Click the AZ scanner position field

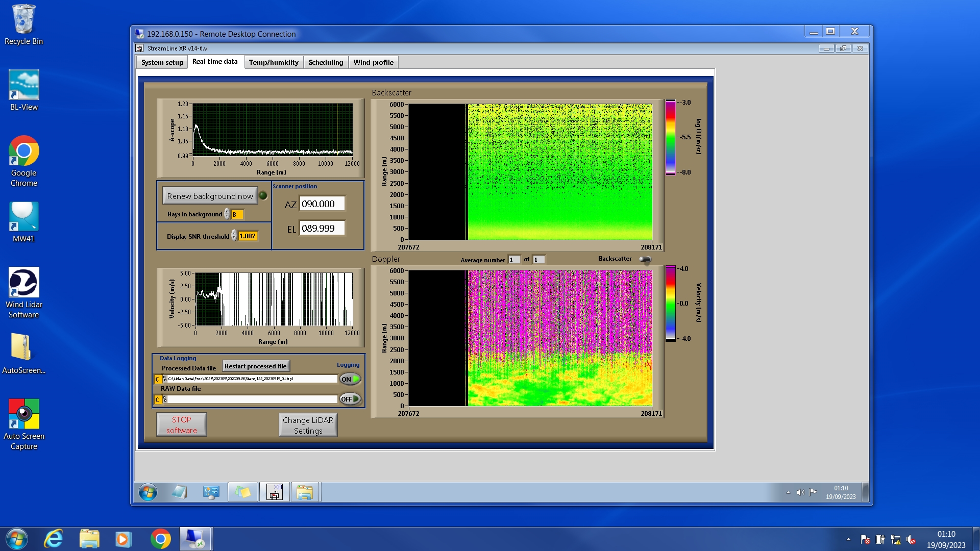(x=322, y=204)
